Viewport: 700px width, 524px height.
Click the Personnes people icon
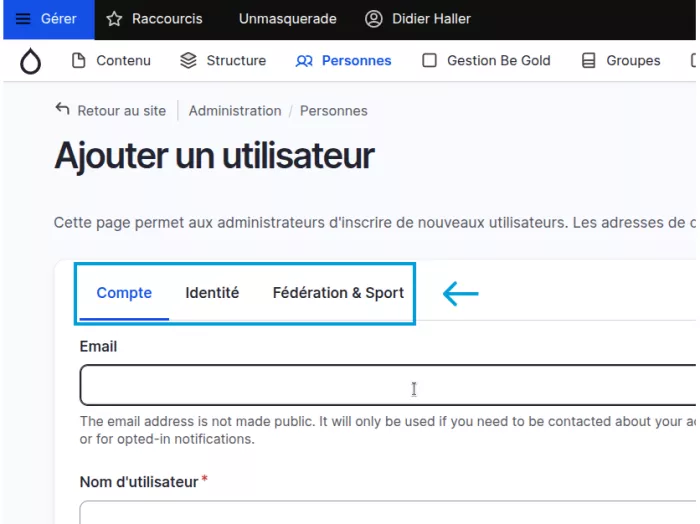pos(304,61)
